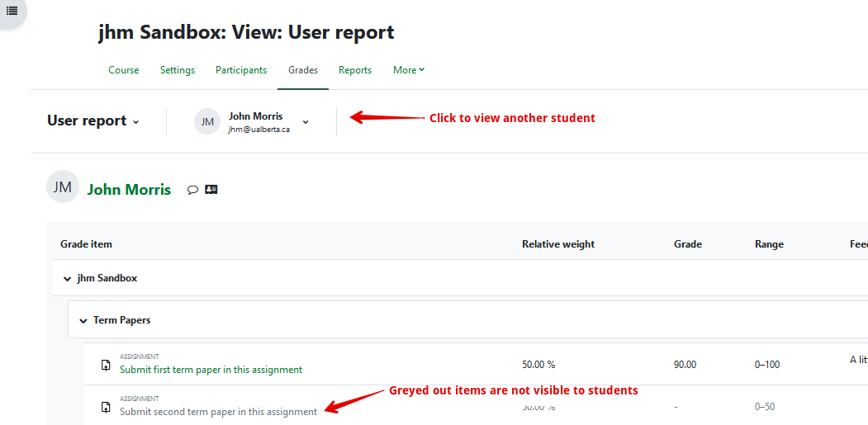Select the Grades tab
The image size is (868, 425).
pos(303,70)
